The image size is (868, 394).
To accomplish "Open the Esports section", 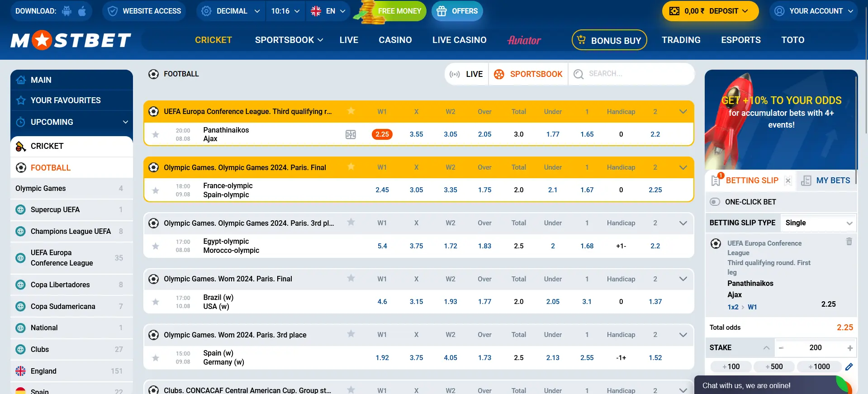I will [x=740, y=40].
